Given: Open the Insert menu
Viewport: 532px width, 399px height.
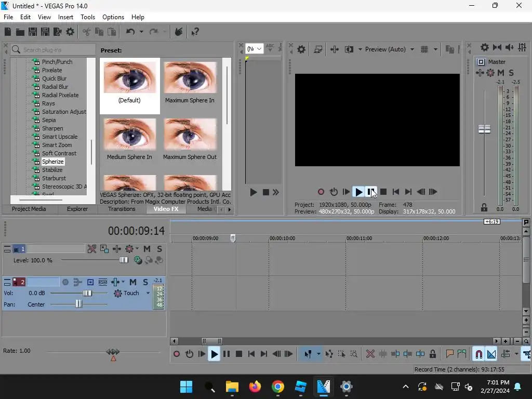Looking at the screenshot, I should click(x=65, y=17).
